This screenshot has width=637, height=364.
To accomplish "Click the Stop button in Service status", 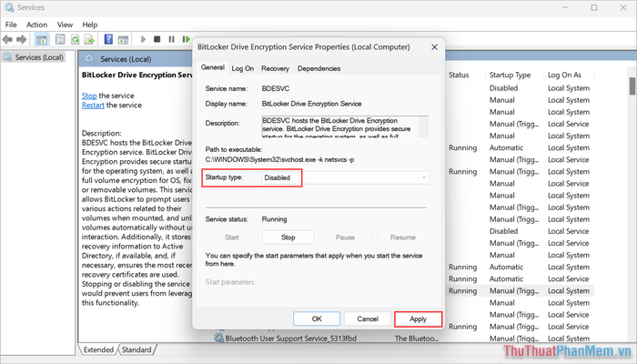I will [x=288, y=238].
